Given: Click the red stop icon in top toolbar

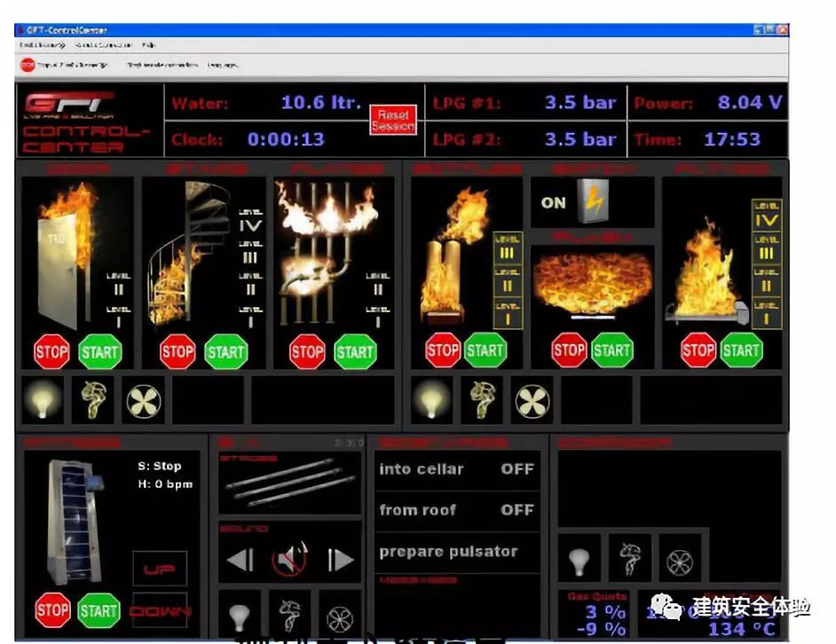Looking at the screenshot, I should [x=27, y=65].
